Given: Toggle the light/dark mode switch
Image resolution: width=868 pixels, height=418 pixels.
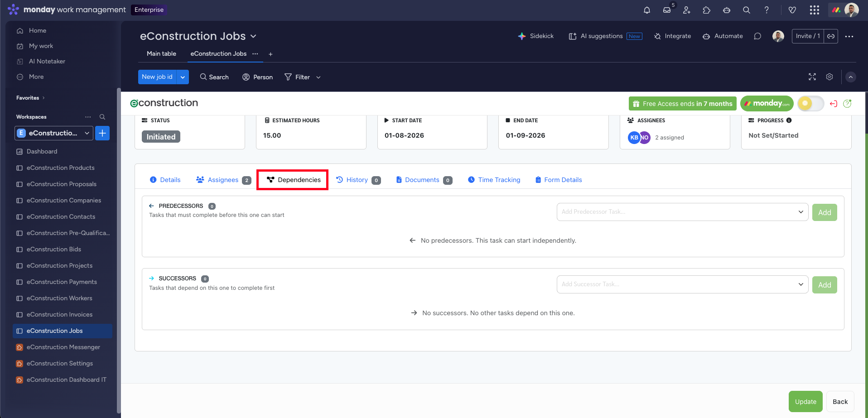Looking at the screenshot, I should (810, 104).
